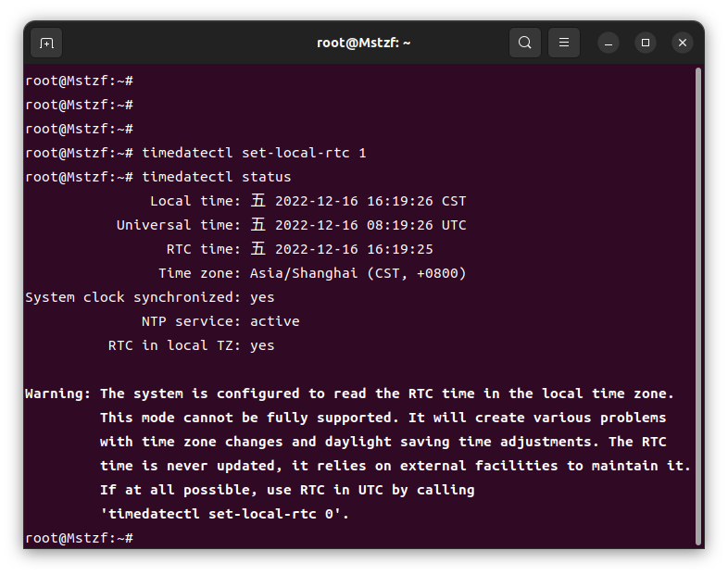
Task: Click the 'NTP service: active' line
Action: coord(220,321)
